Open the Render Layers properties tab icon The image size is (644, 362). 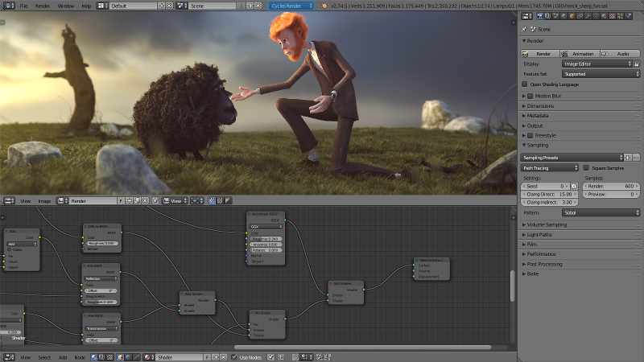tap(548, 16)
